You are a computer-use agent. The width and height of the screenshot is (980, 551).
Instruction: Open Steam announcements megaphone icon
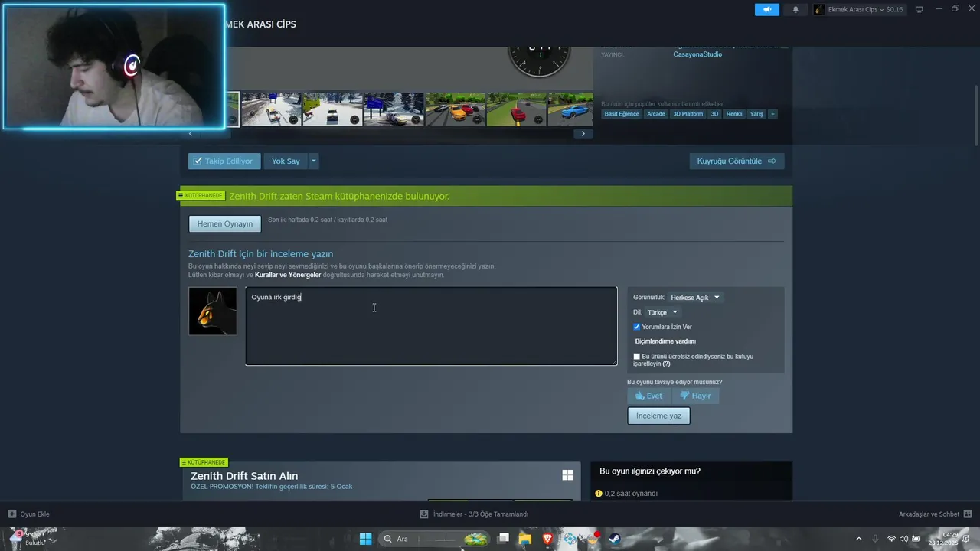766,9
